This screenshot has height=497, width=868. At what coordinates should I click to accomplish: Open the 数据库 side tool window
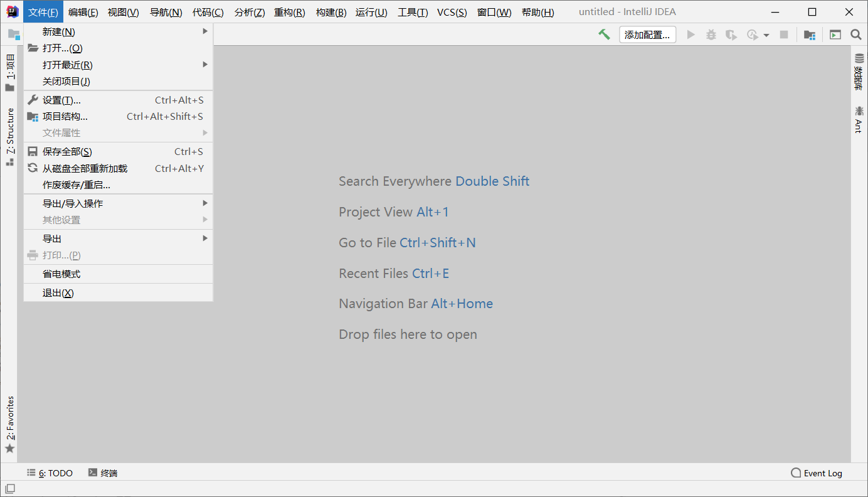click(x=859, y=72)
